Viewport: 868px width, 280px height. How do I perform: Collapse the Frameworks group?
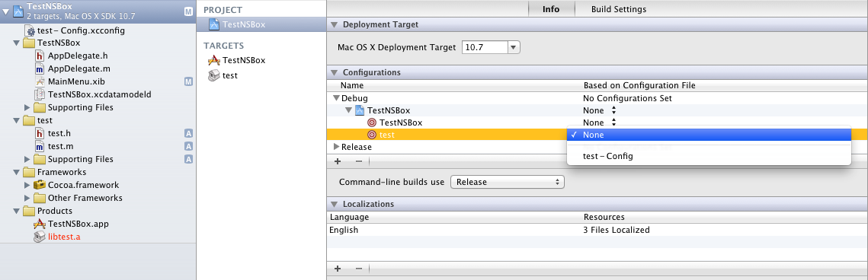(16, 172)
